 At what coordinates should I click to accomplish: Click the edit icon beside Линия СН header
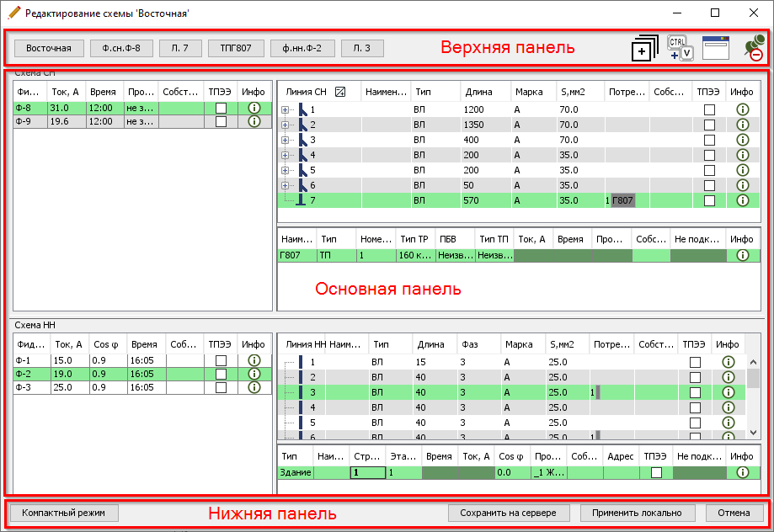[340, 92]
